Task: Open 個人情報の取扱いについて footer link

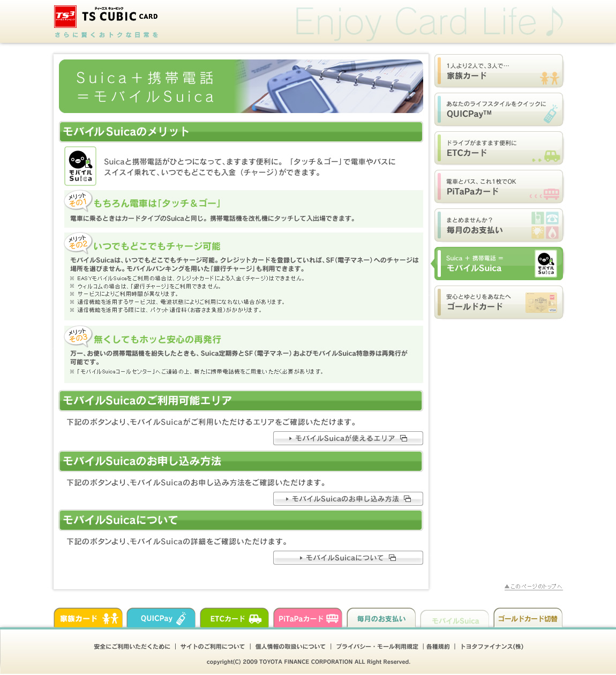Action: (x=290, y=647)
